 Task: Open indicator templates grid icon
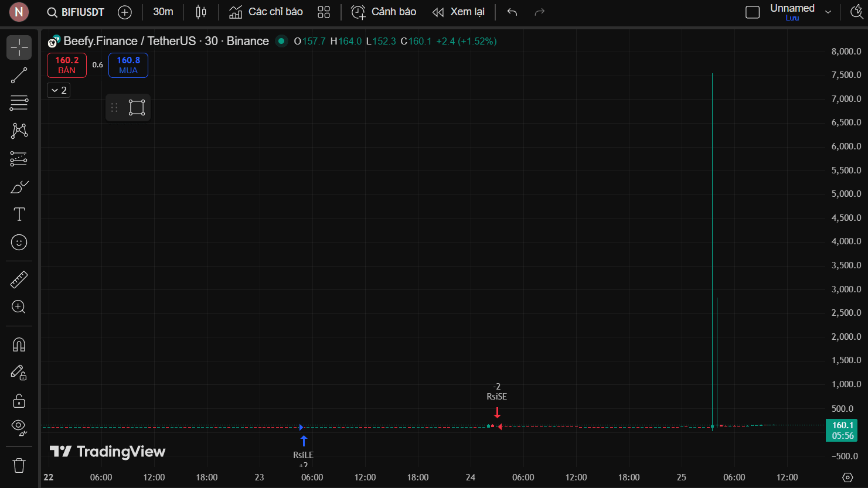coord(324,12)
